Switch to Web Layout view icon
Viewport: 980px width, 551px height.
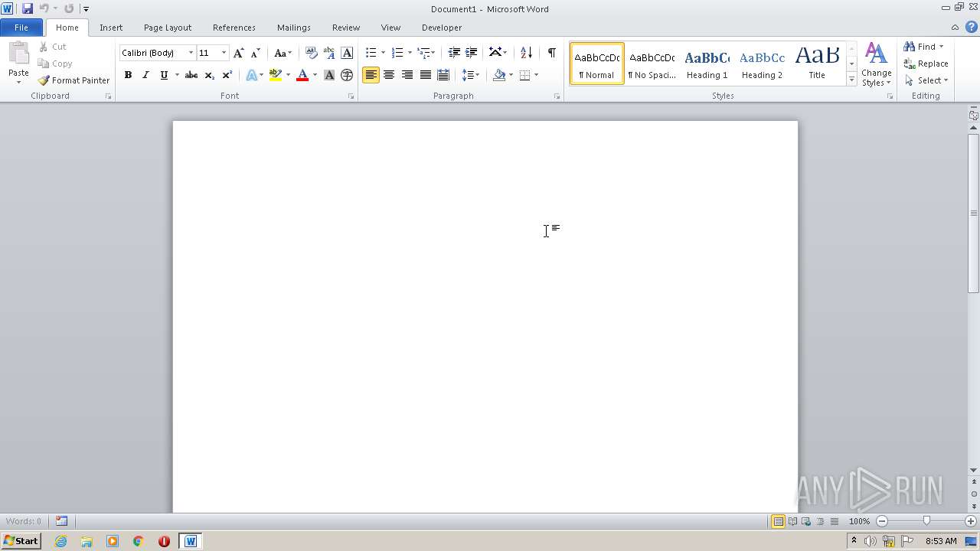806,521
